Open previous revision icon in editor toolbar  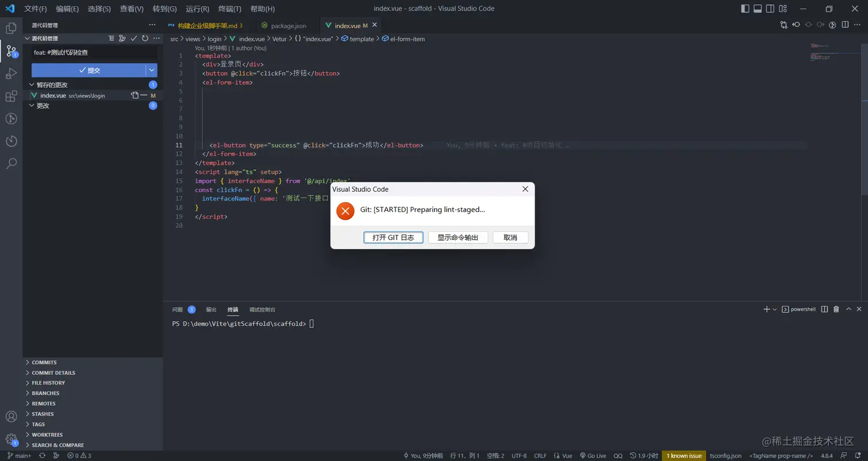(x=796, y=25)
